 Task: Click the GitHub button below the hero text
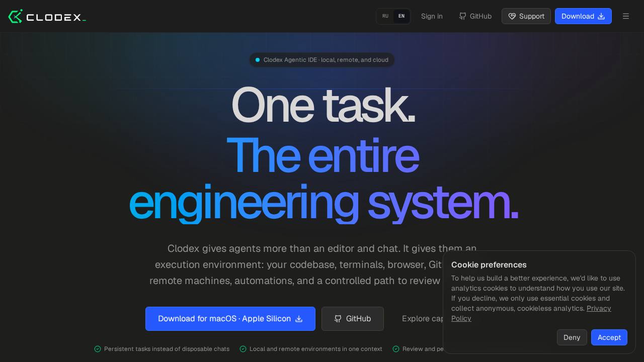coord(353,319)
